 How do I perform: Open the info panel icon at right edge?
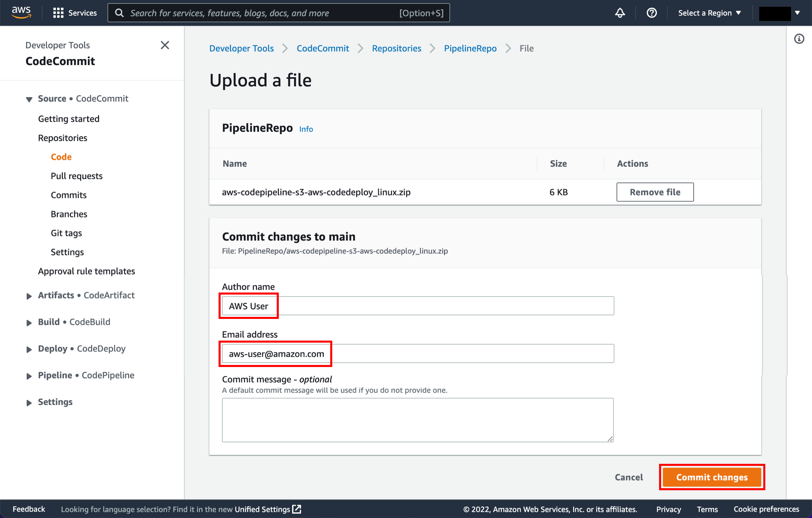click(x=799, y=39)
